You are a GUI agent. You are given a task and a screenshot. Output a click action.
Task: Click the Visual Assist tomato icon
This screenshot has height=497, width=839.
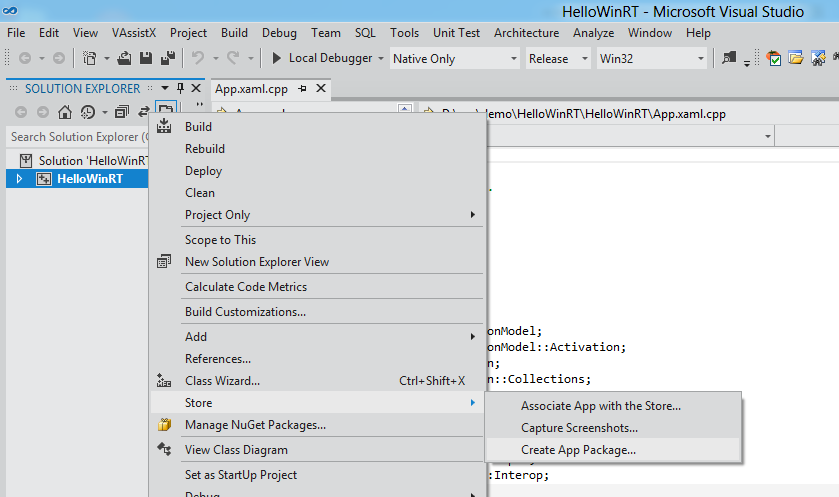(774, 58)
